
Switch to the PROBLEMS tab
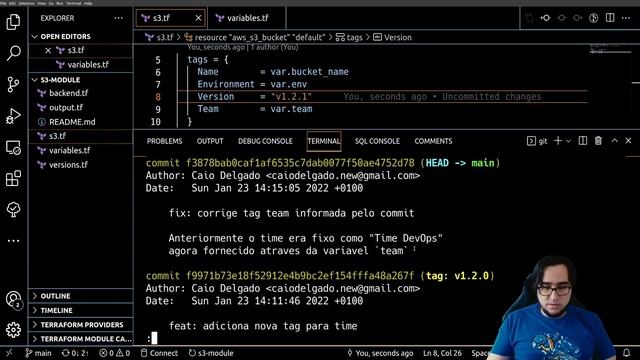pos(164,141)
